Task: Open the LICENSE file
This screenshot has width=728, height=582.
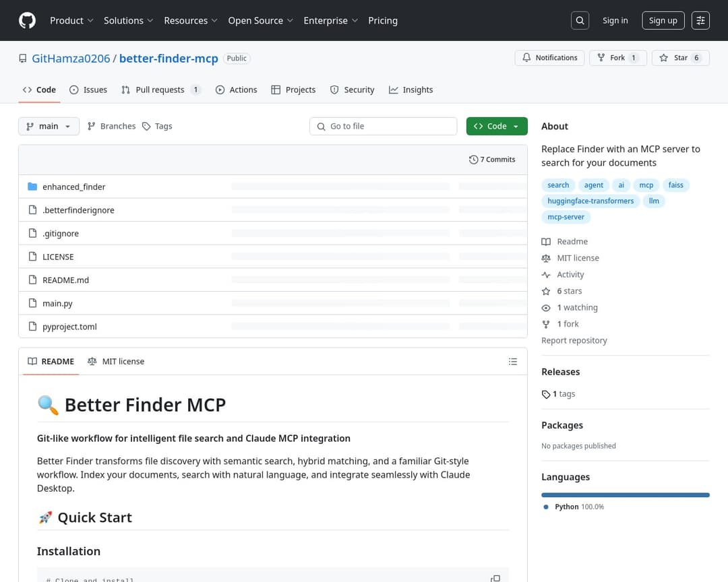Action: 58,257
